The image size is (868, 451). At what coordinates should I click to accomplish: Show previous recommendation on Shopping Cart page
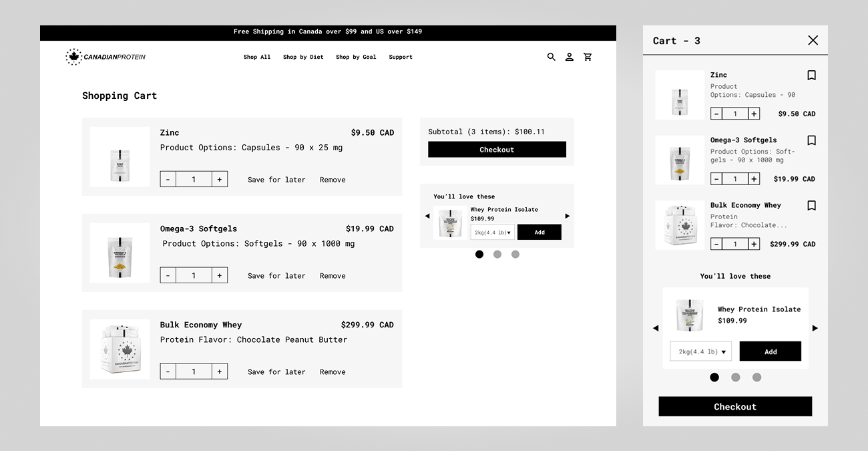pos(427,216)
